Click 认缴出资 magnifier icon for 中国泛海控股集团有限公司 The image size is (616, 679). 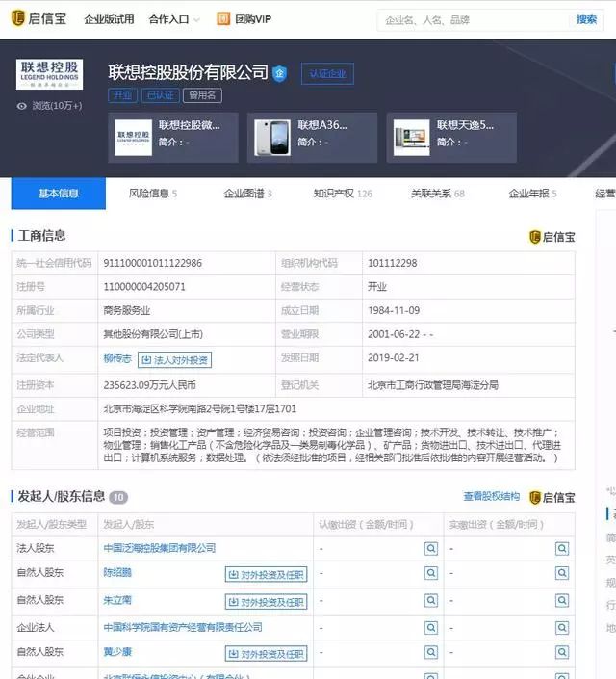431,549
